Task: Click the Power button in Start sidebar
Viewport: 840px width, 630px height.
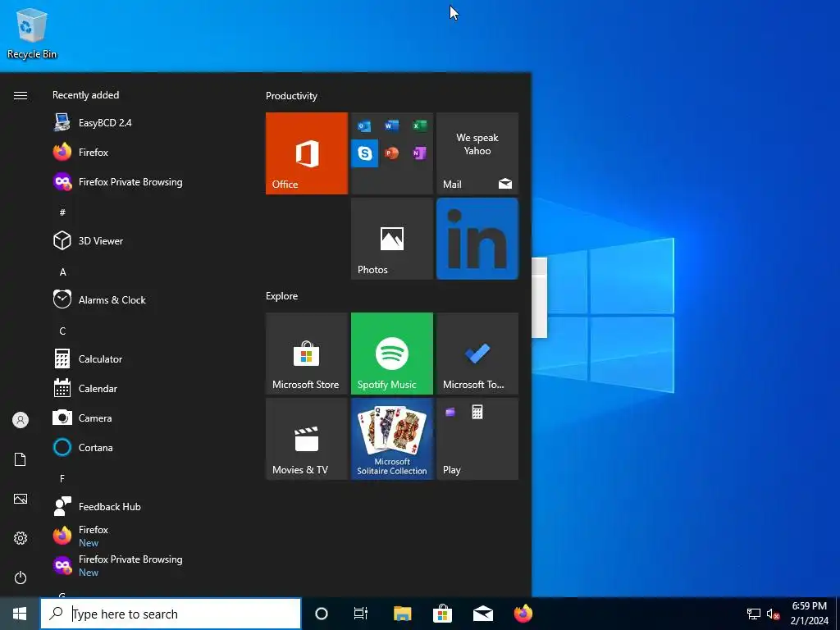Action: pyautogui.click(x=21, y=577)
